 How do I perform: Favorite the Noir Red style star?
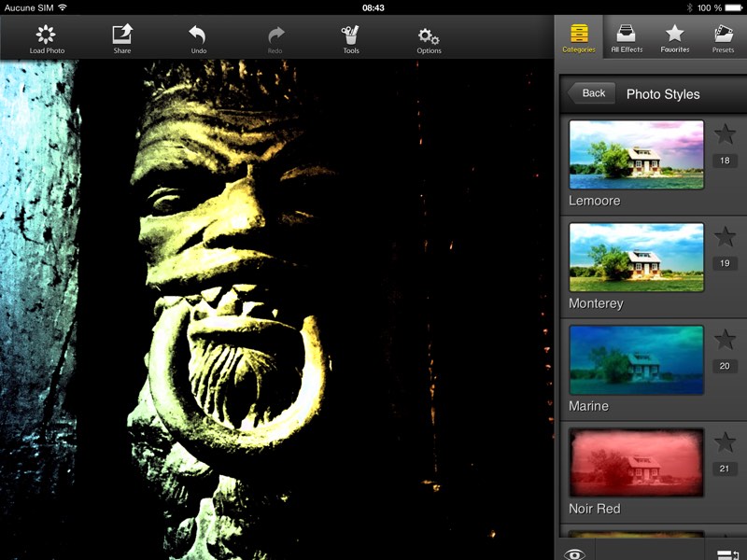(x=725, y=442)
